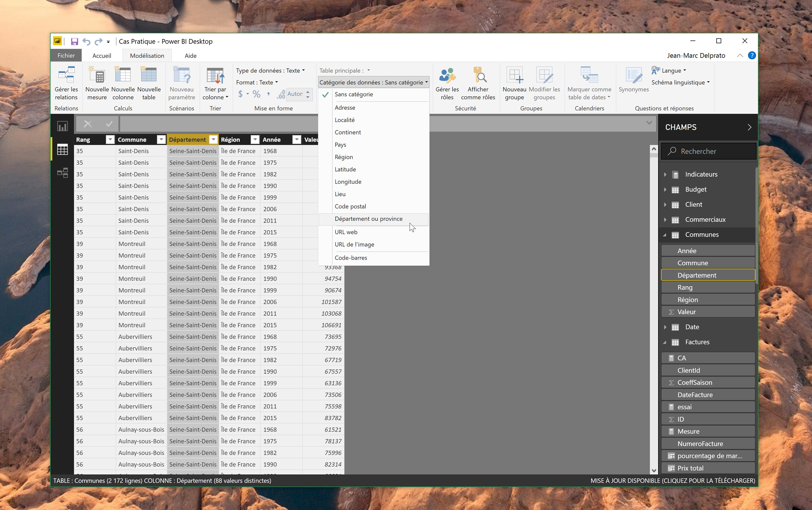The width and height of the screenshot is (812, 510).
Task: Click Afficher comme rôles icon
Action: point(478,83)
